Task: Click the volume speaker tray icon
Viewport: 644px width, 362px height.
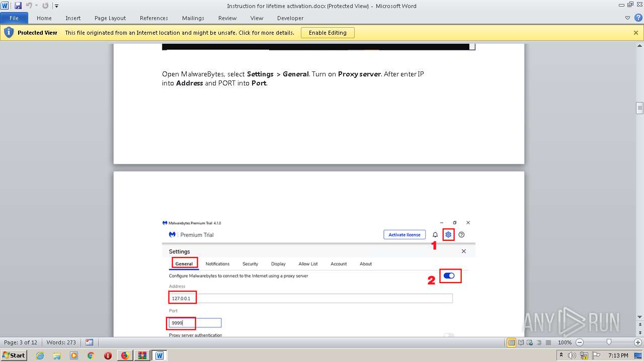Action: [x=572, y=355]
